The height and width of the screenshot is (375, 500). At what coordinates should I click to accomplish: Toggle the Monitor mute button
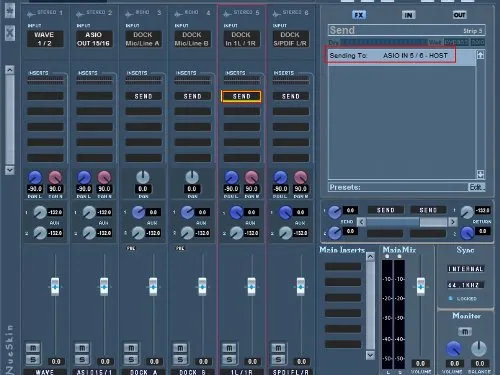465,331
